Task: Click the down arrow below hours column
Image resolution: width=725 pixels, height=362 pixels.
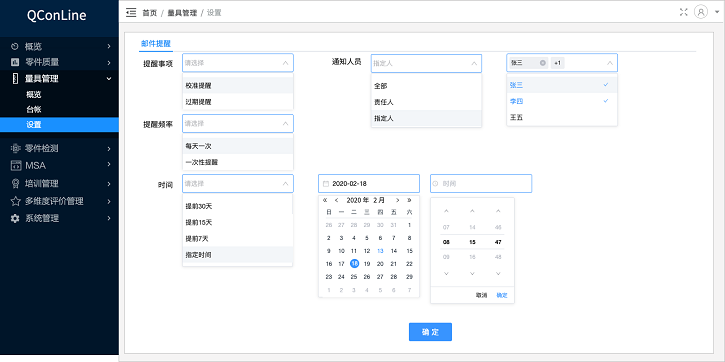Action: [446, 274]
